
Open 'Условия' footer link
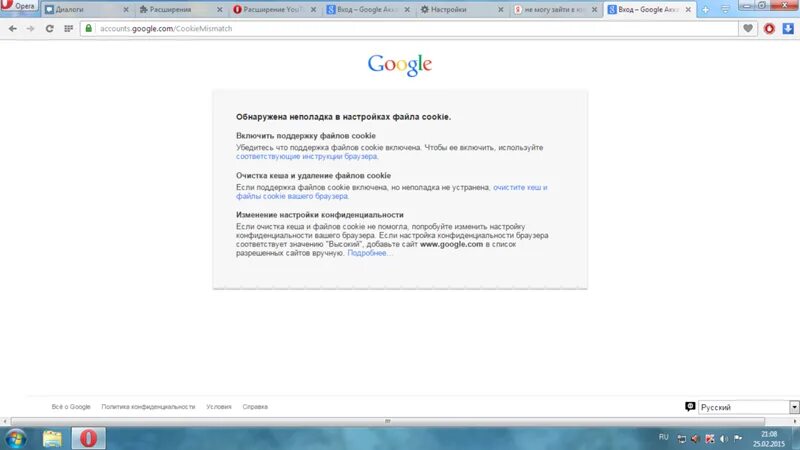coord(219,407)
